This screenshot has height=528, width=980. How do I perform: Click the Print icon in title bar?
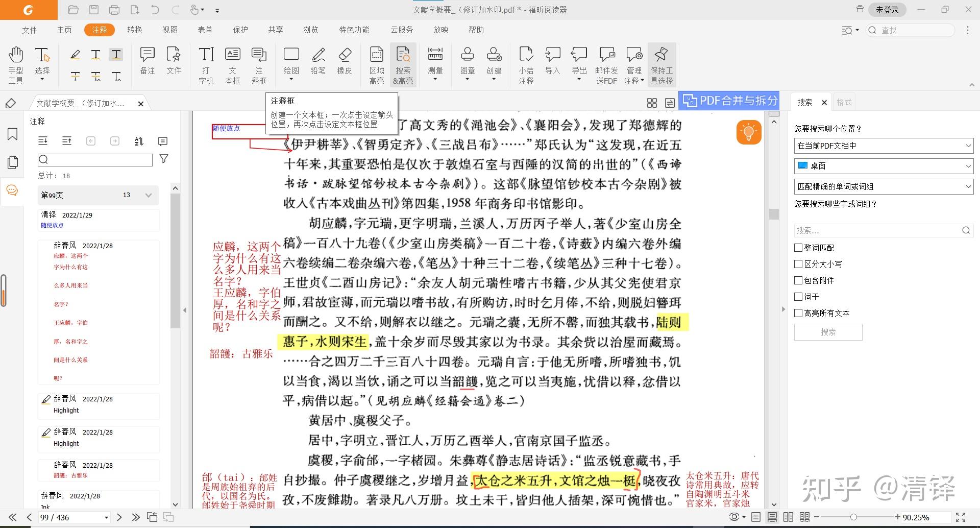[114, 10]
